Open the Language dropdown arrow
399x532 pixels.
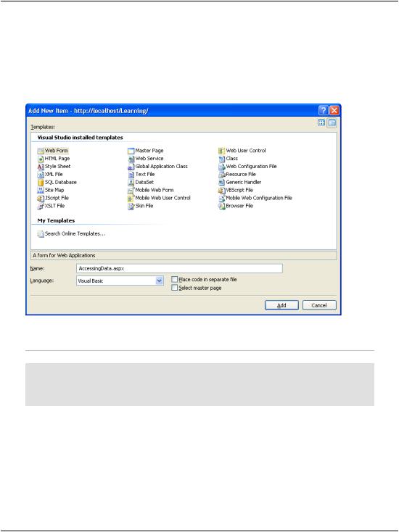(160, 280)
